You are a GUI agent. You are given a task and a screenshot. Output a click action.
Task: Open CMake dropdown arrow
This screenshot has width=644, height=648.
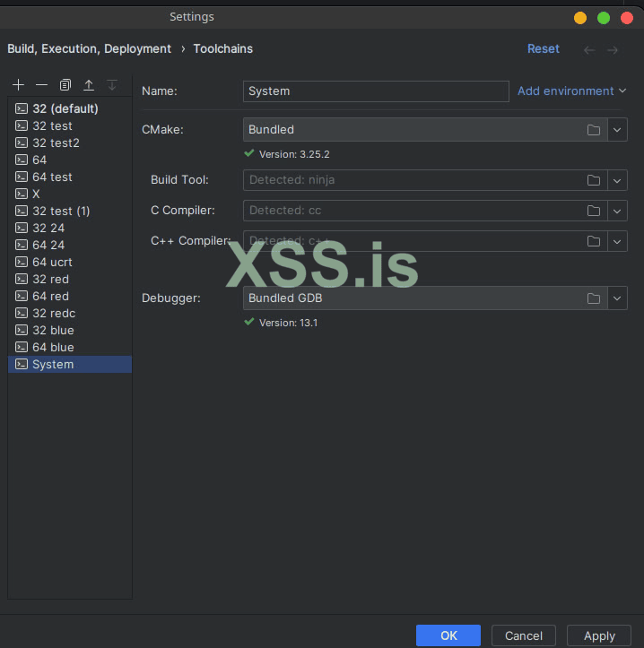(x=617, y=130)
